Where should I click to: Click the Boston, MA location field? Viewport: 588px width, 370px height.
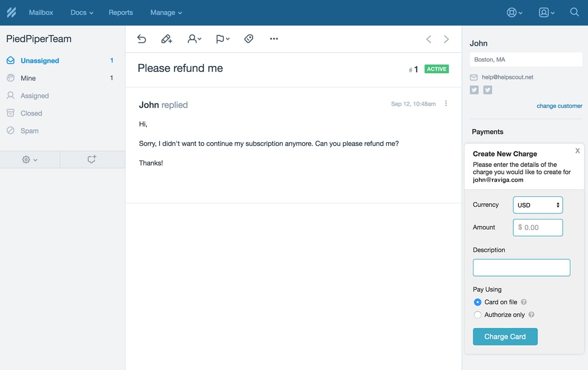(526, 60)
